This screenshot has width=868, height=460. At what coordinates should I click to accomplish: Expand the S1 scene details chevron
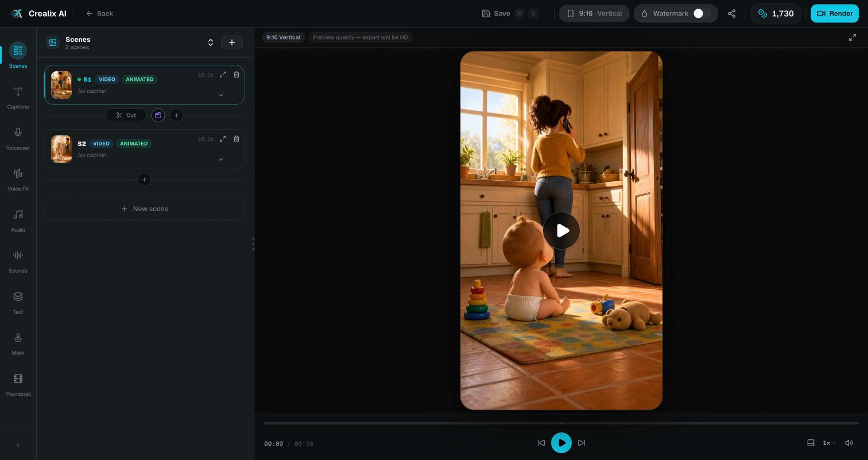point(220,95)
